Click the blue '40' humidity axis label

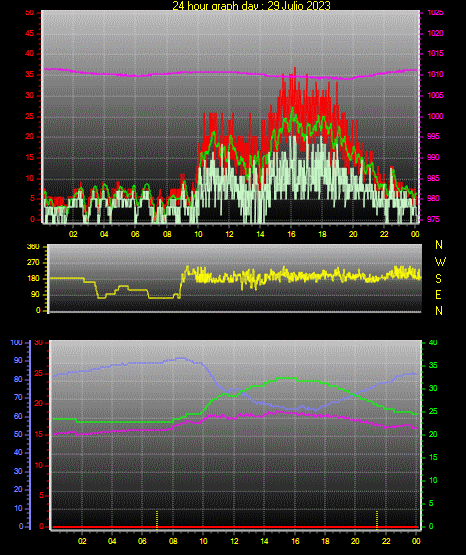[18, 453]
